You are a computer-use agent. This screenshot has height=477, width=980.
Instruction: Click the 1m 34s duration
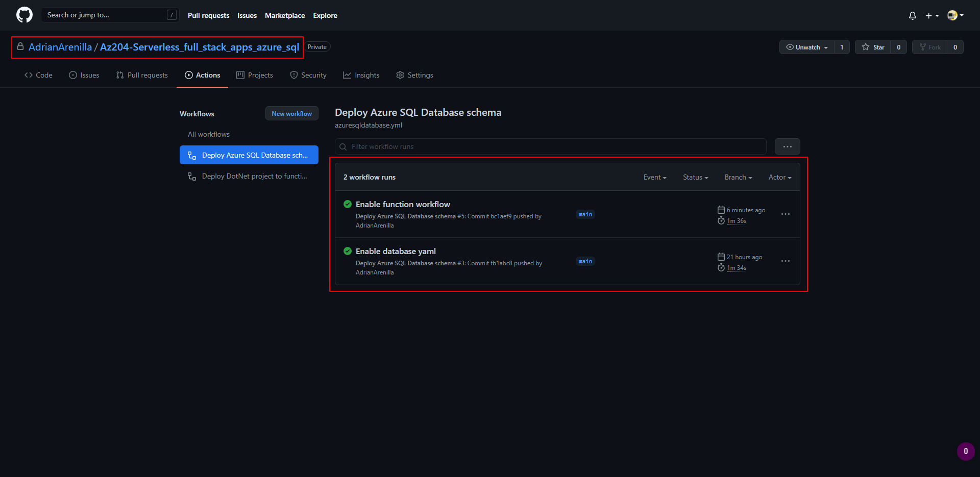point(737,268)
